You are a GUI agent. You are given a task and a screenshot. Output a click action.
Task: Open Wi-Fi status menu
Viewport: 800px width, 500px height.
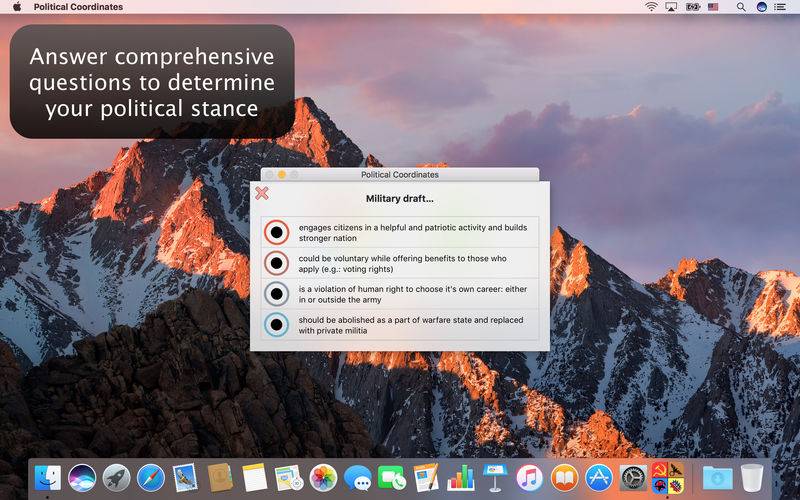coord(651,7)
